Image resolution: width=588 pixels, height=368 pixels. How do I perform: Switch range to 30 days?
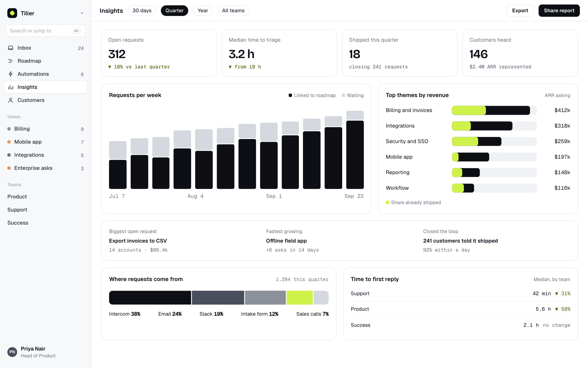pos(142,11)
